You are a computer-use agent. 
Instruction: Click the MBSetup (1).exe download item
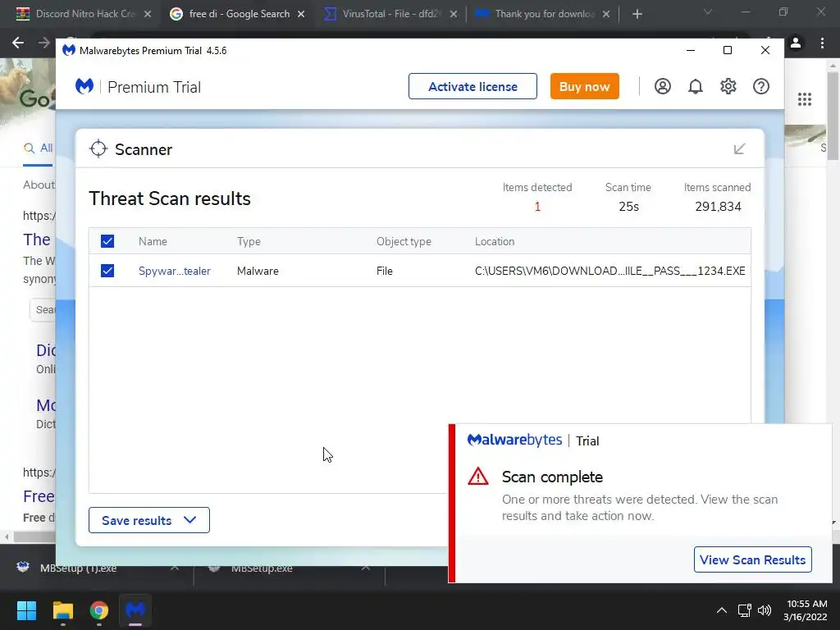point(78,568)
